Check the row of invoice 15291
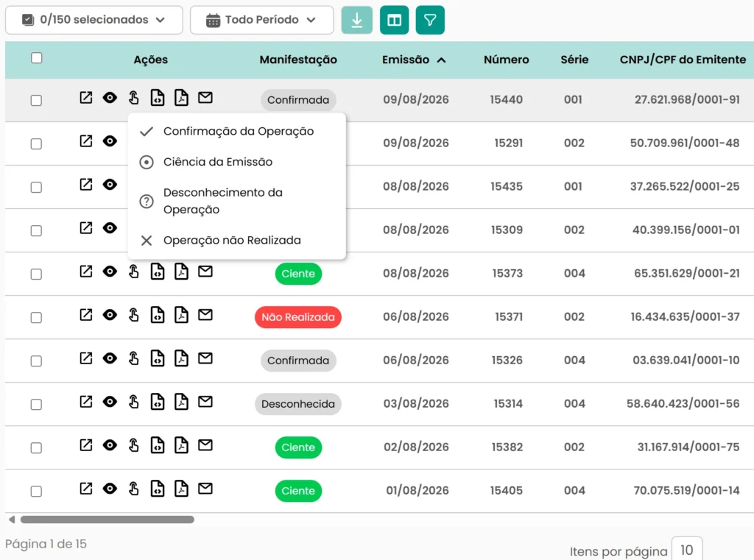754x560 pixels. [x=36, y=143]
